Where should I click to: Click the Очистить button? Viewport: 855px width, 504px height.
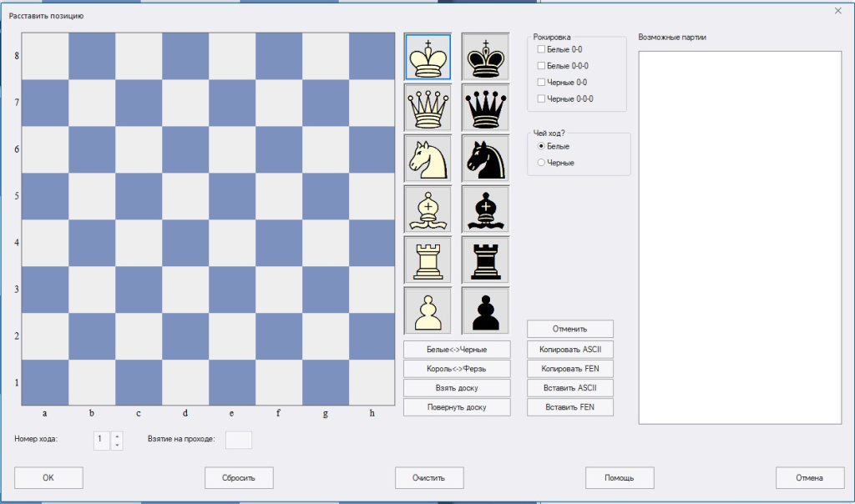(429, 478)
